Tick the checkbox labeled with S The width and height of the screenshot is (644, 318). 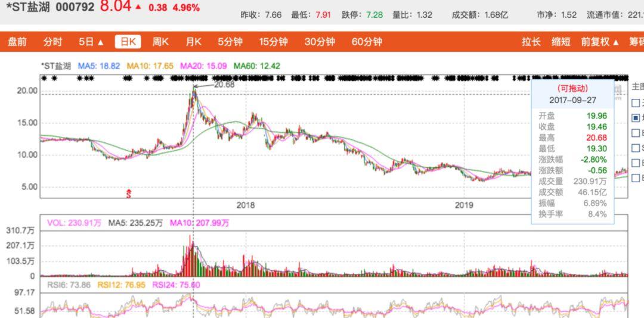coord(636,148)
